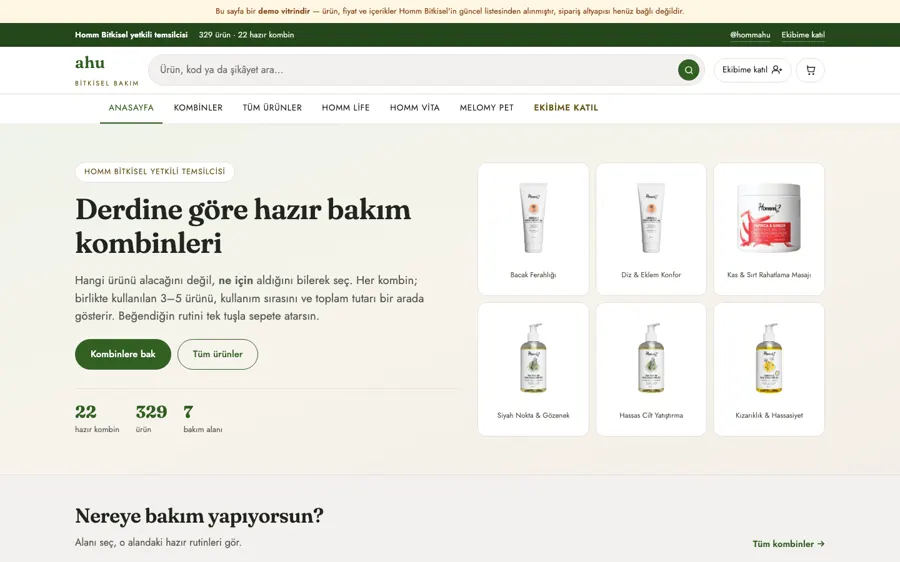Open Tüm Ürünler menu item
The height and width of the screenshot is (562, 900).
click(x=272, y=107)
